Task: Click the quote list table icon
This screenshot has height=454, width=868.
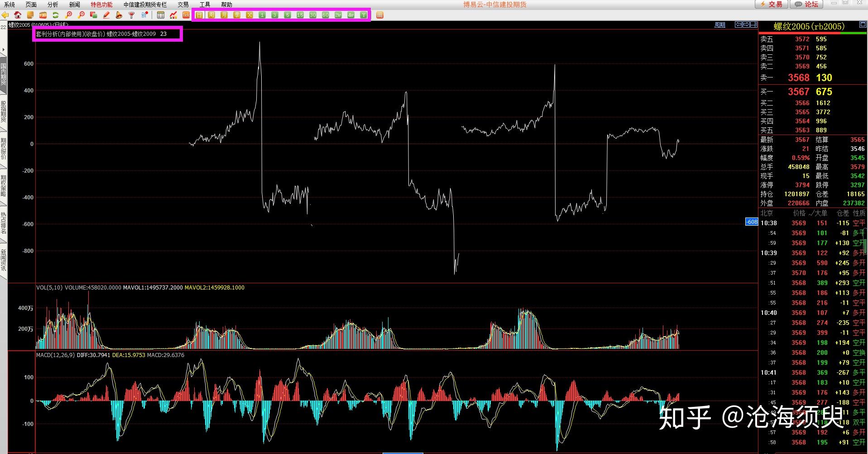Action: (160, 15)
